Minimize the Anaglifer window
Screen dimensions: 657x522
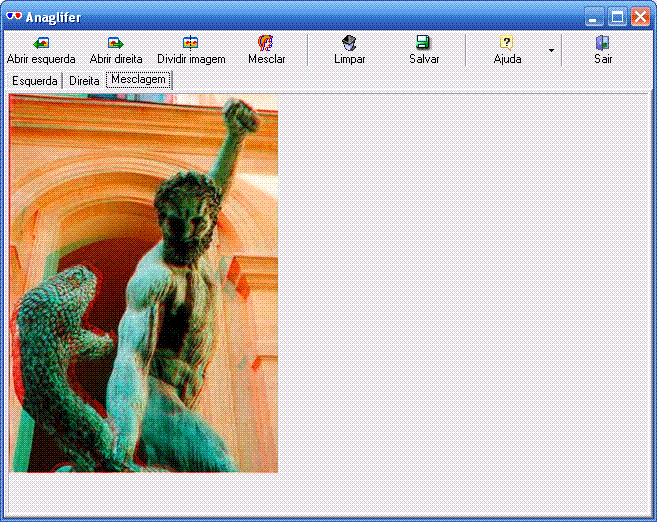(594, 17)
